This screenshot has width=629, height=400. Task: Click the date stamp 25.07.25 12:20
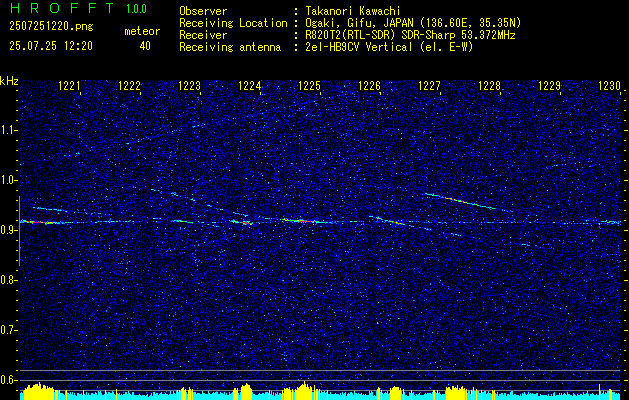(x=51, y=46)
